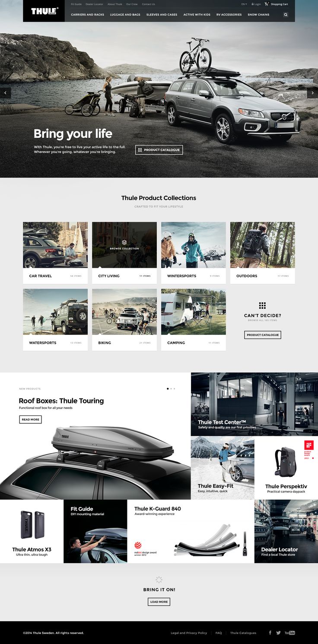This screenshot has width=318, height=644.
Task: Open Sleeves and Cases menu
Action: [162, 15]
